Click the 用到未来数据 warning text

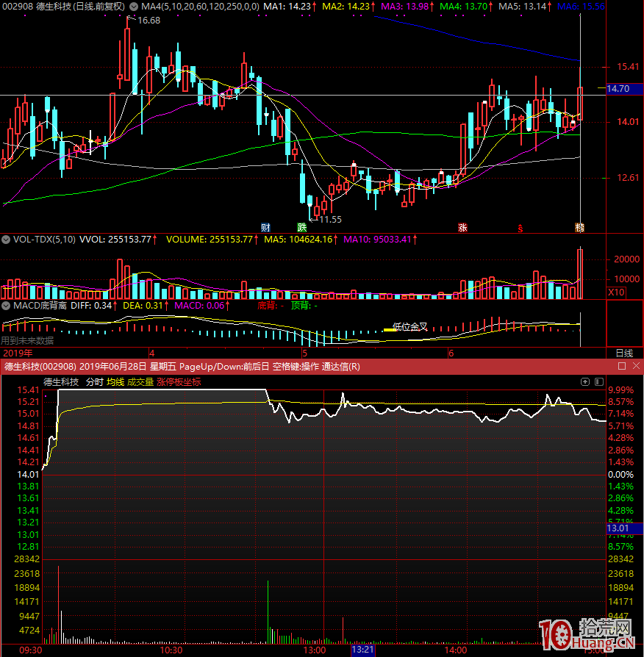pos(27,340)
